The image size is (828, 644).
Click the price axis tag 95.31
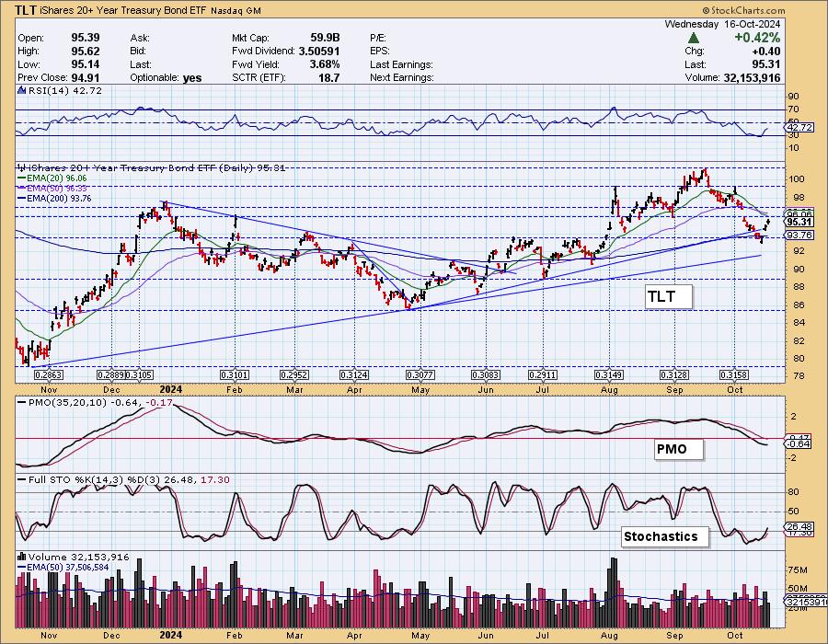click(x=799, y=223)
